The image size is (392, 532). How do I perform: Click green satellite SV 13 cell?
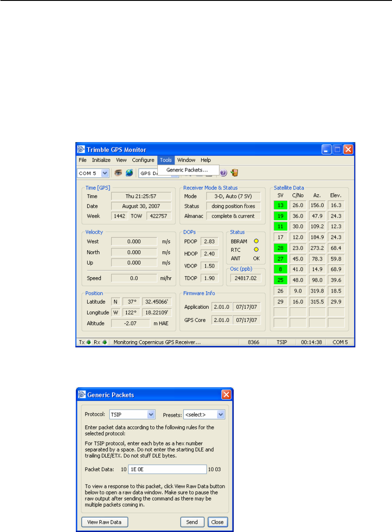[280, 205]
